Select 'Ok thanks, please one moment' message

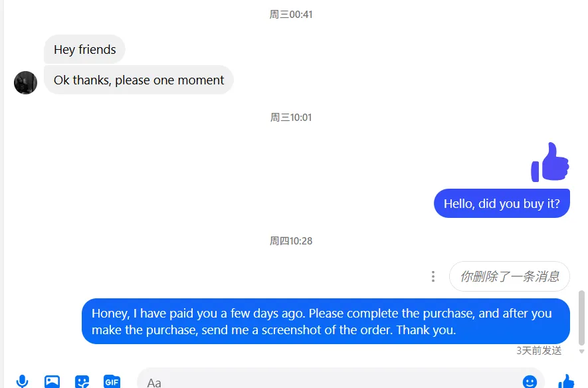coord(139,80)
